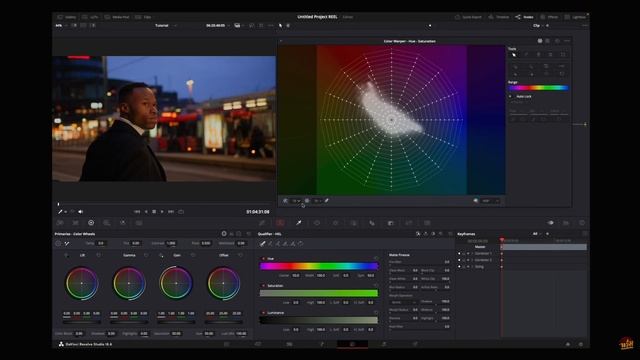Screen dimensions: 640x360
Task: Open the Scopes panel icon
Action: tap(566, 223)
